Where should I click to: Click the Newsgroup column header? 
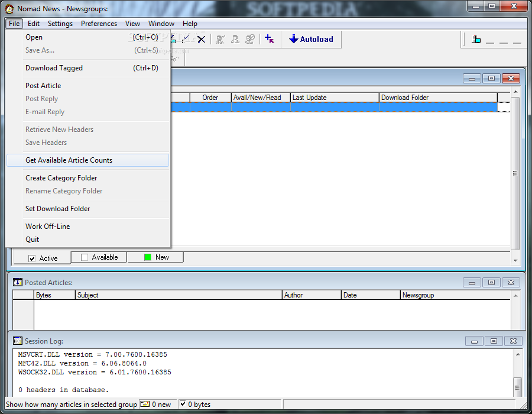pos(455,295)
